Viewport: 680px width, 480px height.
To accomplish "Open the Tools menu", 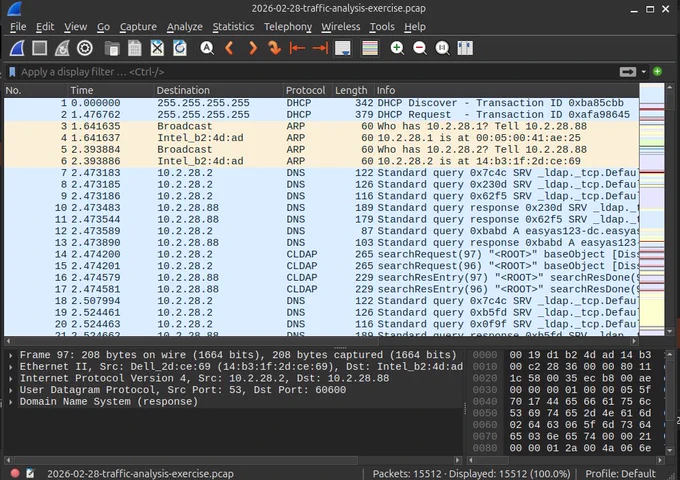I will click(x=382, y=26).
